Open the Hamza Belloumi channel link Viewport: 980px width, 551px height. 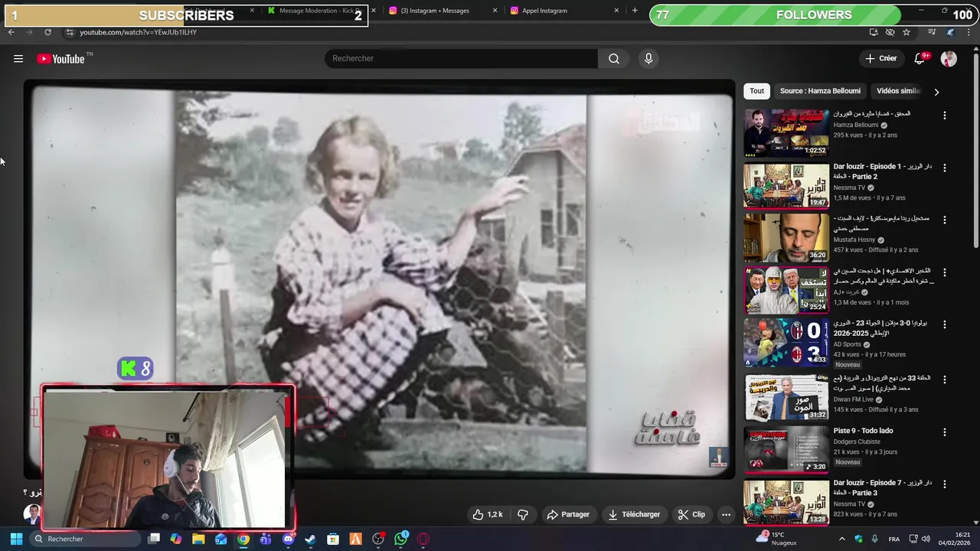(855, 125)
